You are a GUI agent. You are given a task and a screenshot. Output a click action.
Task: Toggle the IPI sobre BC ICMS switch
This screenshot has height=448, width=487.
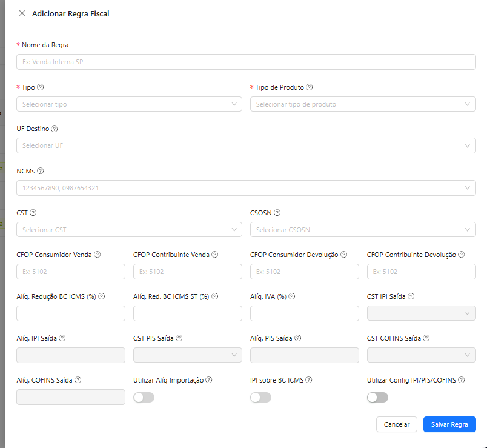coord(260,398)
